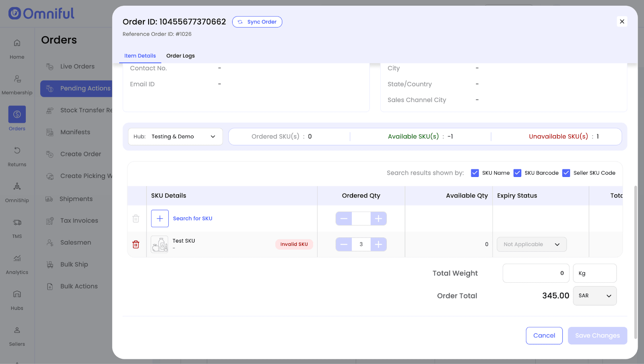Viewport: 644px width, 364px height.
Task: Open the Home icon in the sidebar
Action: [17, 43]
